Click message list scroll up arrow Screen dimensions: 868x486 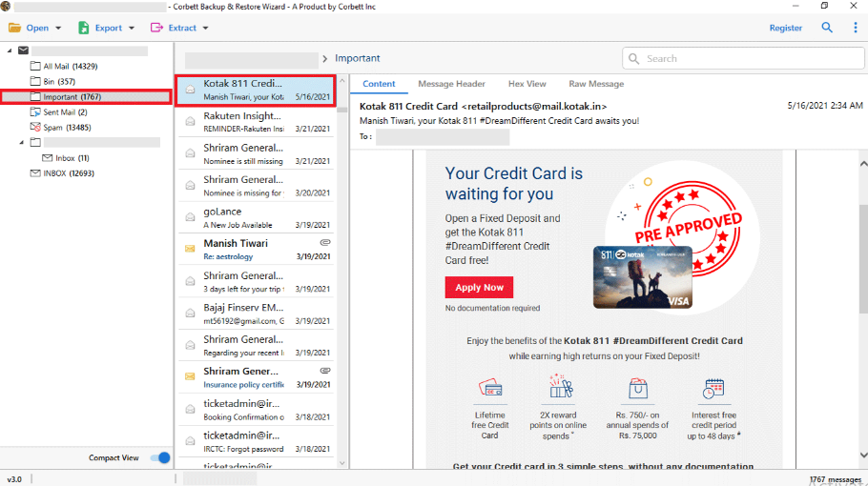(x=342, y=81)
